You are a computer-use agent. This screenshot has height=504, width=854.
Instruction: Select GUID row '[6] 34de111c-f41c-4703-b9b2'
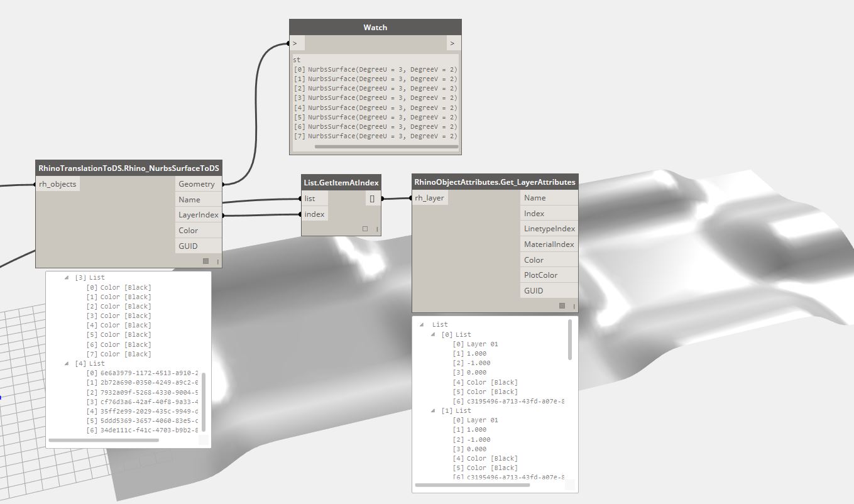tap(143, 430)
